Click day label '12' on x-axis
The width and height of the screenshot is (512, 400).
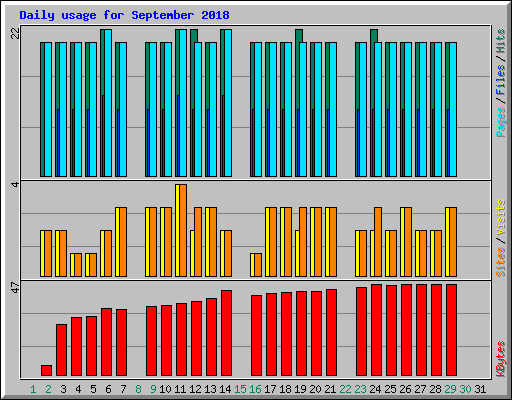coord(195,389)
